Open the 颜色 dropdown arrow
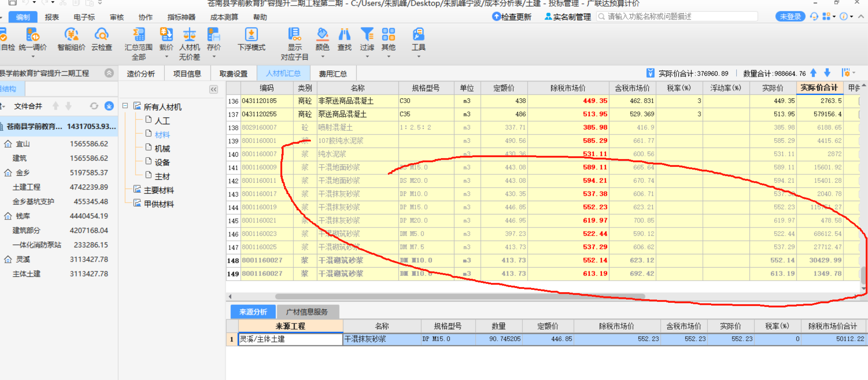The height and width of the screenshot is (380, 868). pyautogui.click(x=322, y=57)
